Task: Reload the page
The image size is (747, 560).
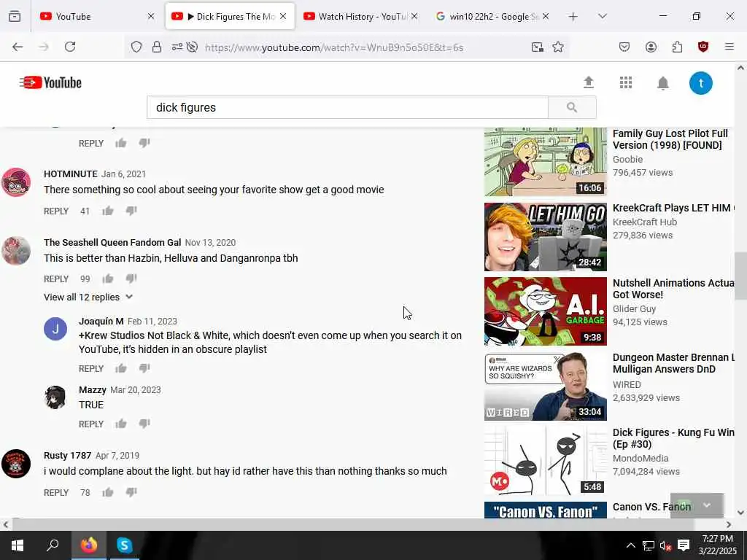Action: tap(70, 47)
